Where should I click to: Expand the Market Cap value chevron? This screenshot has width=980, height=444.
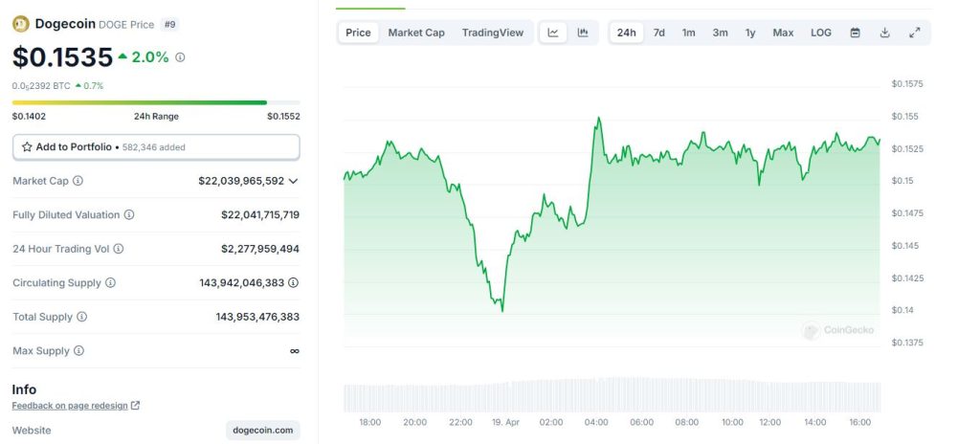[293, 181]
